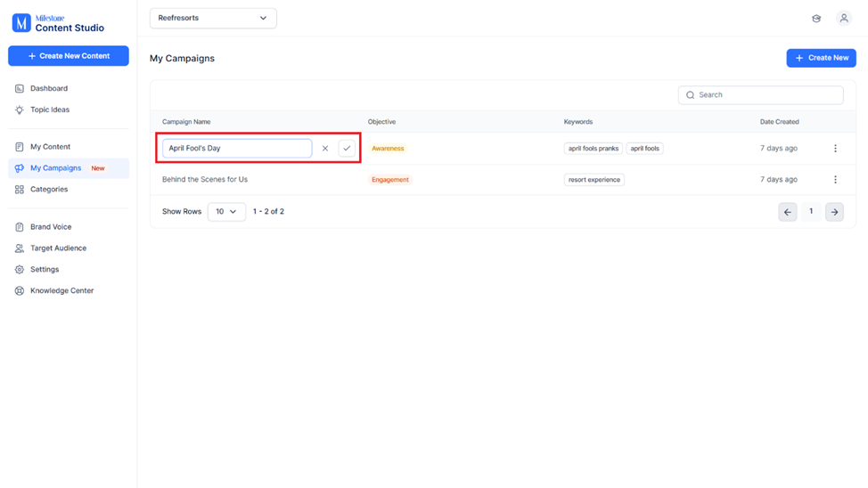Image resolution: width=868 pixels, height=488 pixels.
Task: Click 7 days ago in April Fool's row
Action: pyautogui.click(x=778, y=149)
